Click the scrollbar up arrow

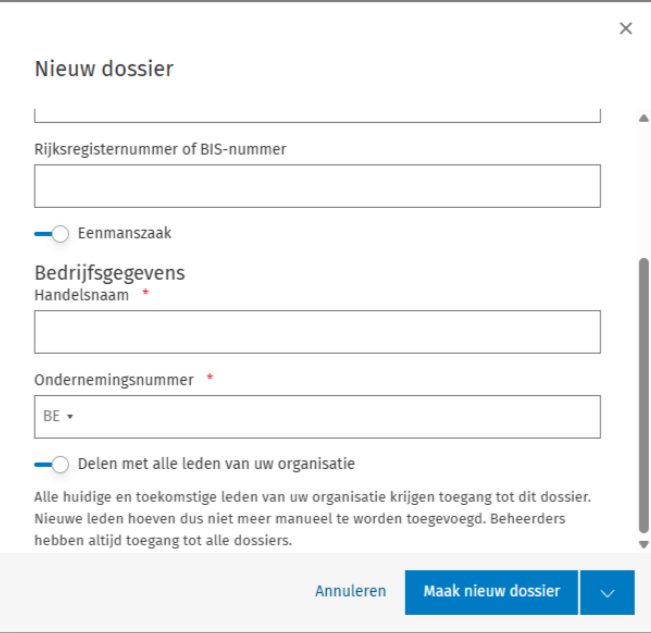644,118
